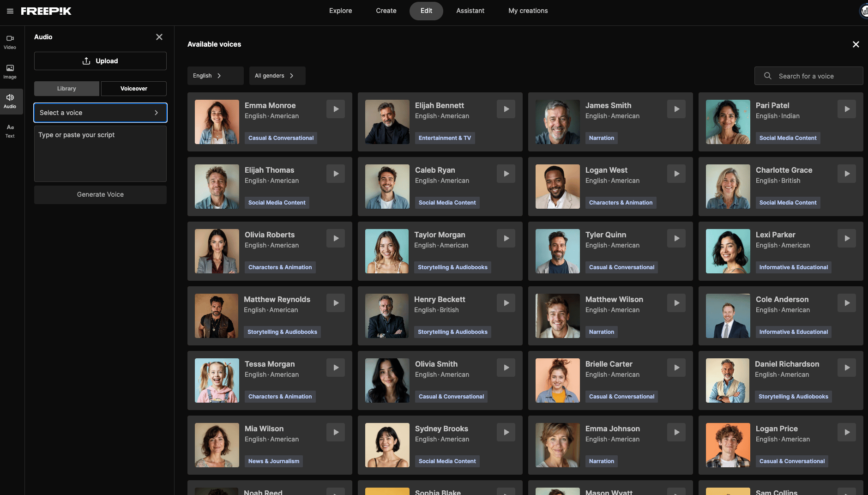Screen dimensions: 868x495
Task: Play Logan West voice preview
Action: (x=677, y=174)
